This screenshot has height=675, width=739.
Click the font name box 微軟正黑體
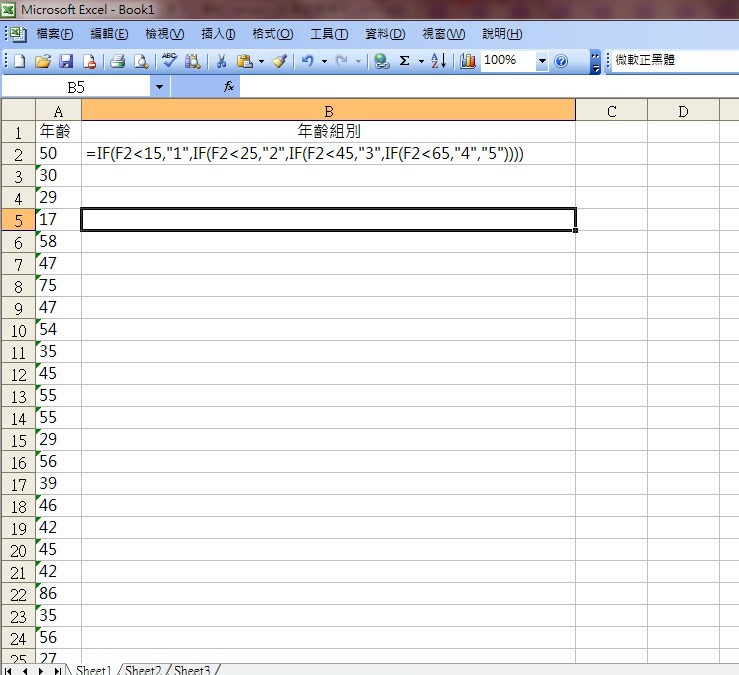pos(674,61)
